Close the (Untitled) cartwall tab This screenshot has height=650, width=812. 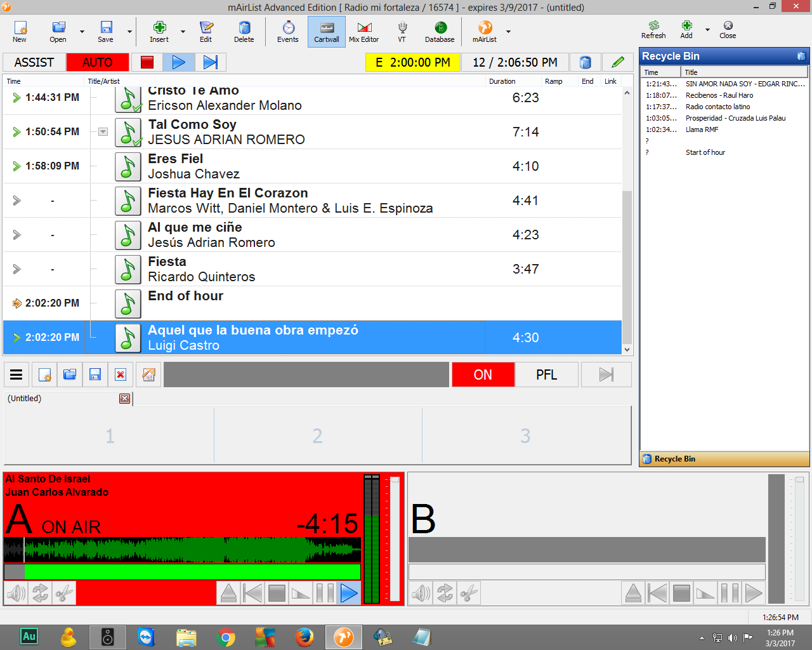pos(124,399)
